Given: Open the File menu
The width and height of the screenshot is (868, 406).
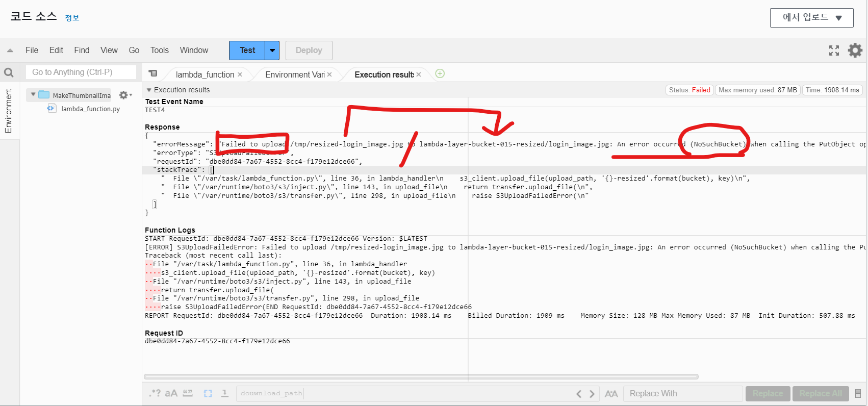Looking at the screenshot, I should (x=32, y=50).
